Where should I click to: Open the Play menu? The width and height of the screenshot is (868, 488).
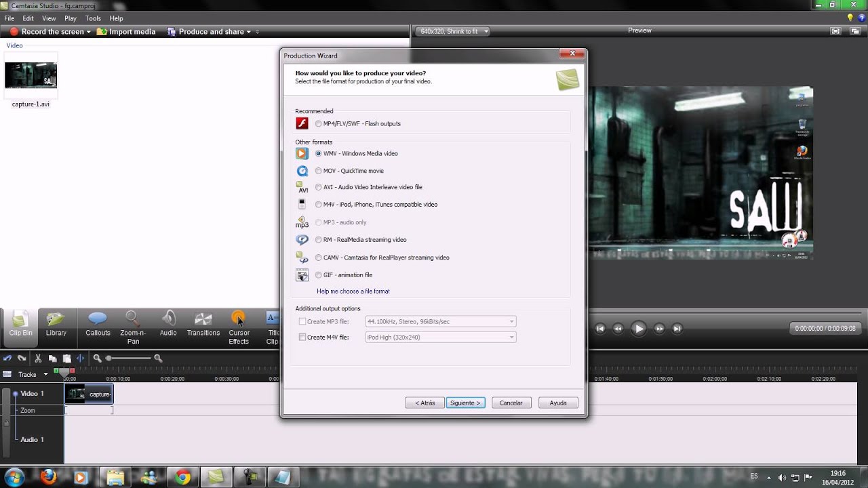(71, 18)
